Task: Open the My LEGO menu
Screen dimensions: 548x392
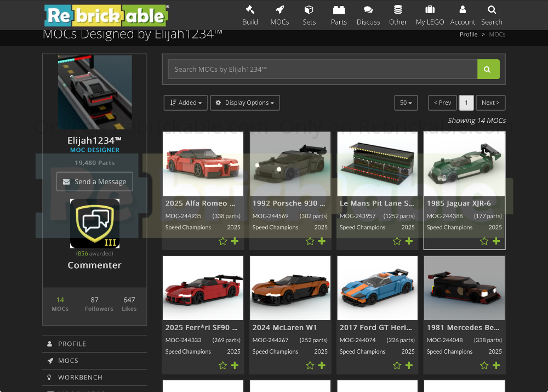Action: [x=430, y=15]
